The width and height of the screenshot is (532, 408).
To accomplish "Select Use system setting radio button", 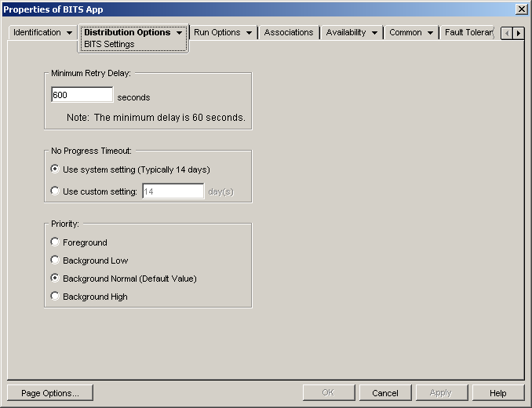I will coord(55,169).
